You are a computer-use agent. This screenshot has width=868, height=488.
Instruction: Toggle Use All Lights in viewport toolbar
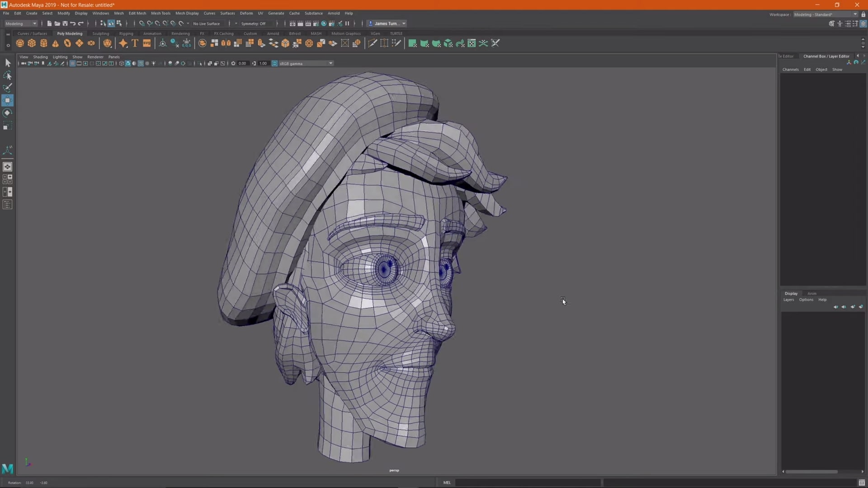(154, 63)
